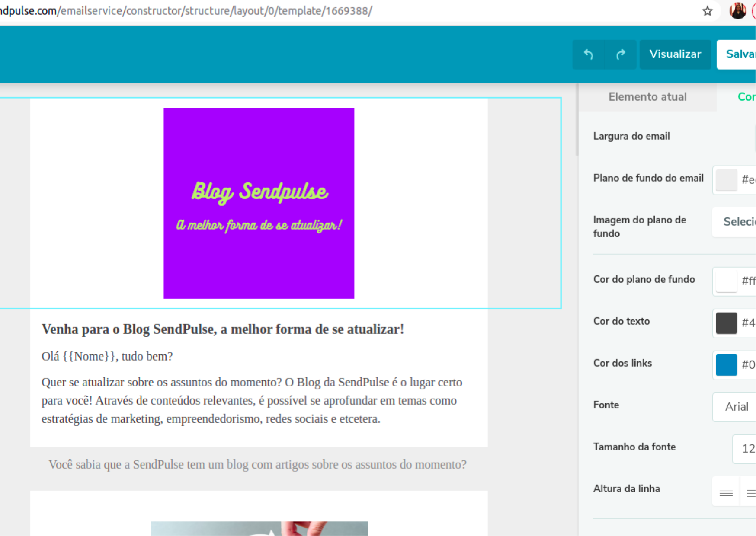Viewport: 756px width, 536px height.
Task: Open the Cor dos links swatch
Action: 726,365
